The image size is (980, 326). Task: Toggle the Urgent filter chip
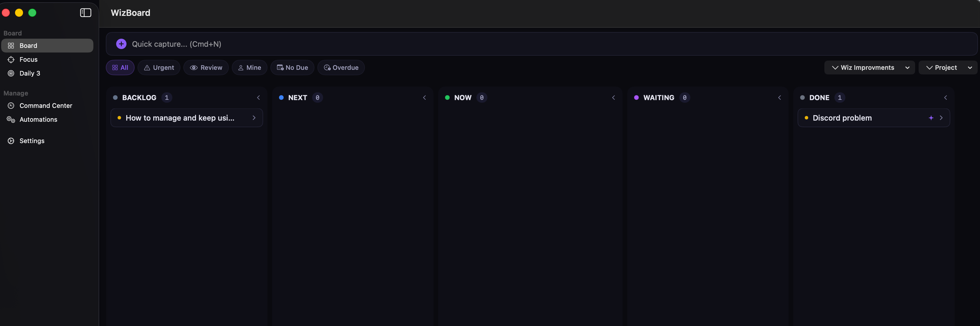[159, 68]
